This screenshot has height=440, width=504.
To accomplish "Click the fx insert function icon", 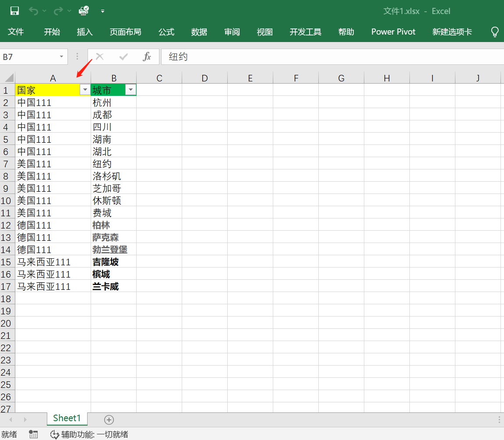I will [x=147, y=56].
